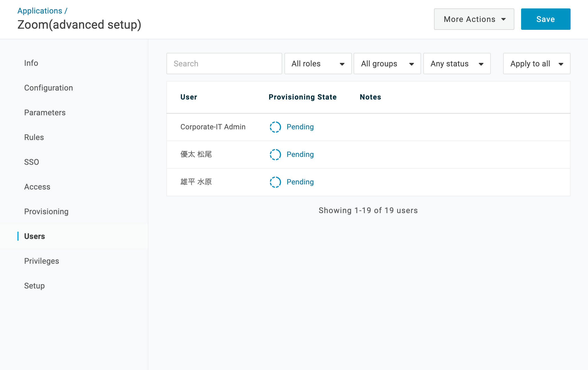Expand the All groups filter
Image resolution: width=588 pixels, height=370 pixels.
pyautogui.click(x=387, y=64)
